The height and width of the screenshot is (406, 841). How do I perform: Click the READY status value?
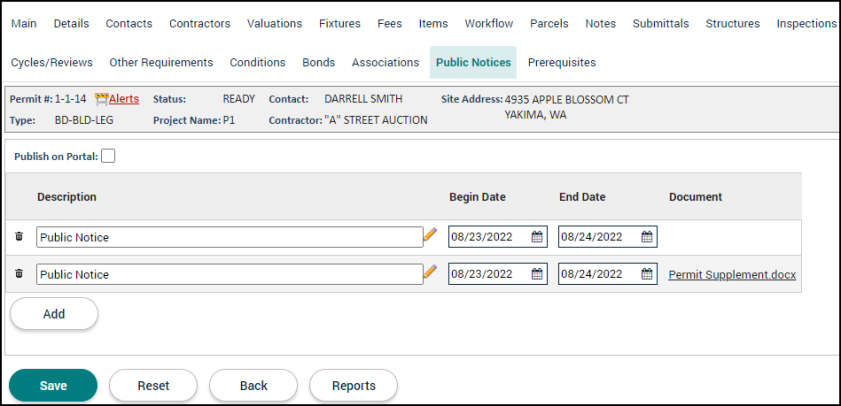click(239, 99)
